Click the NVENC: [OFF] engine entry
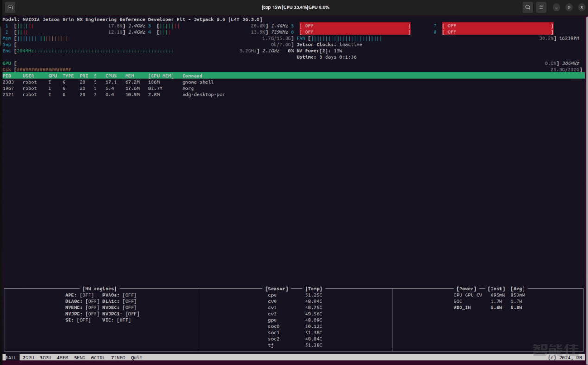Screen dimensions: 588x365 point(82,308)
